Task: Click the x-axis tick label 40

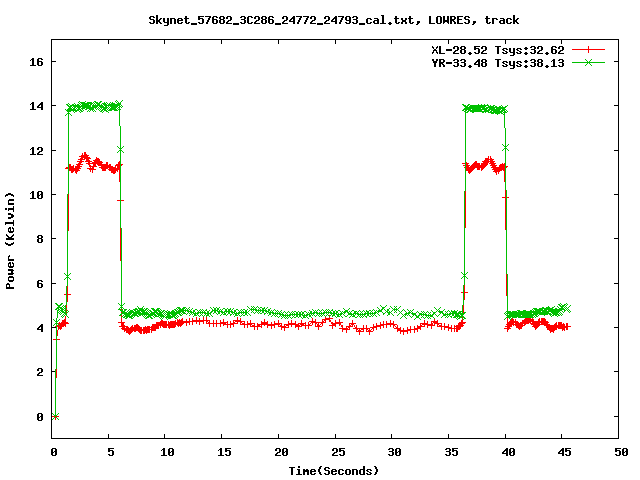Action: coord(508,452)
